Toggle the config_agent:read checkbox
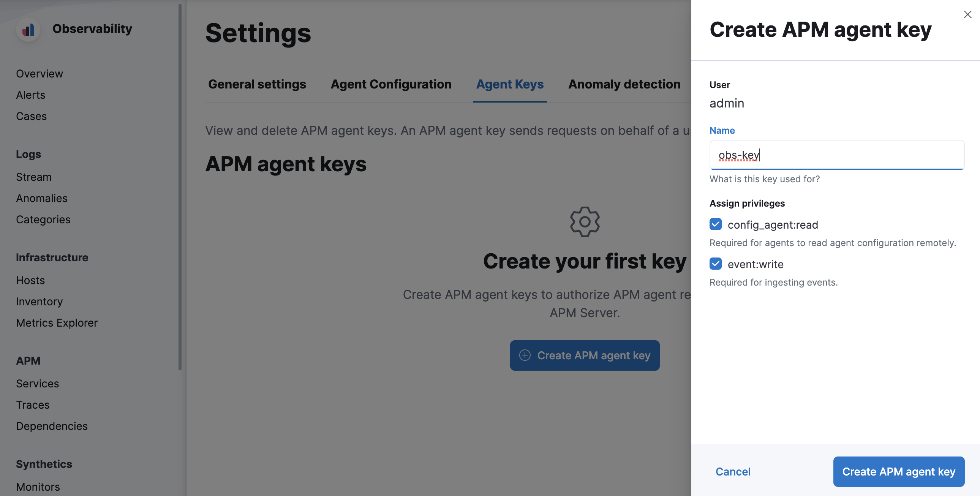This screenshot has height=496, width=980. tap(716, 224)
